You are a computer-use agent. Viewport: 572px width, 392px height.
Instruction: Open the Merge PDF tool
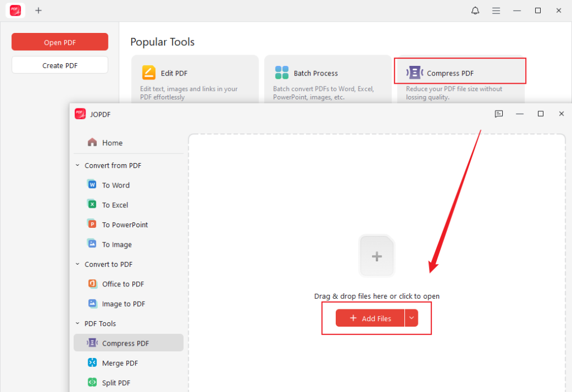click(120, 362)
